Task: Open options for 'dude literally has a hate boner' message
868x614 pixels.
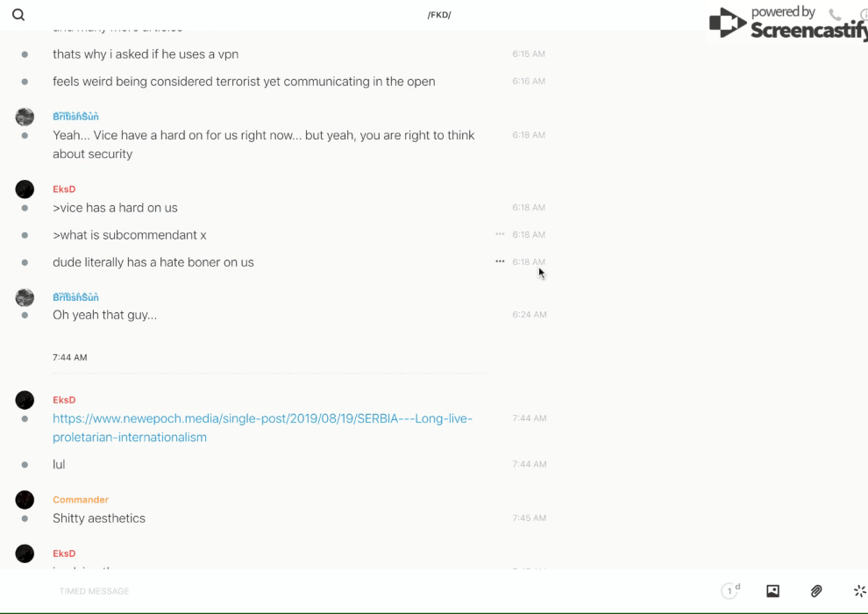Action: 500,261
